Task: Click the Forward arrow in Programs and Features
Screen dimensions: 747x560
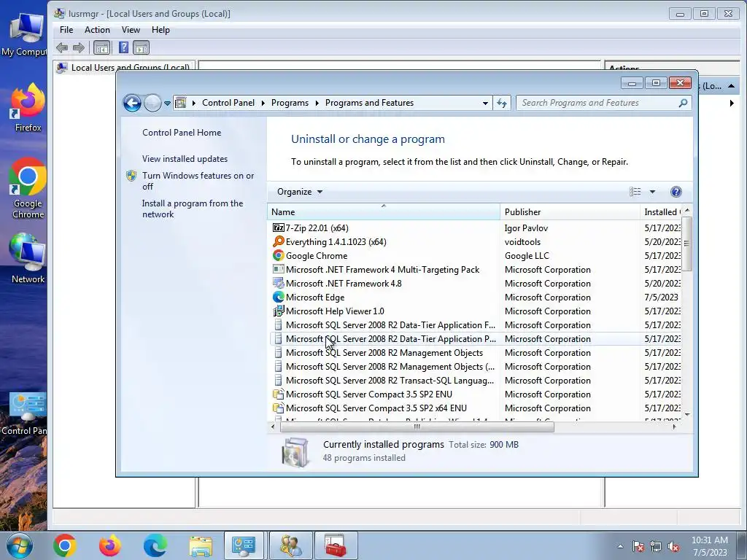Action: [152, 103]
